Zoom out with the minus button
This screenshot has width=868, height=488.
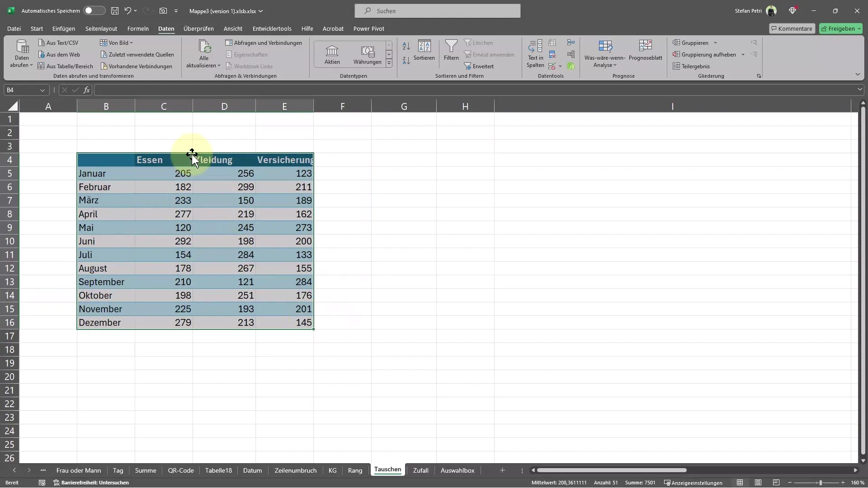click(x=790, y=483)
